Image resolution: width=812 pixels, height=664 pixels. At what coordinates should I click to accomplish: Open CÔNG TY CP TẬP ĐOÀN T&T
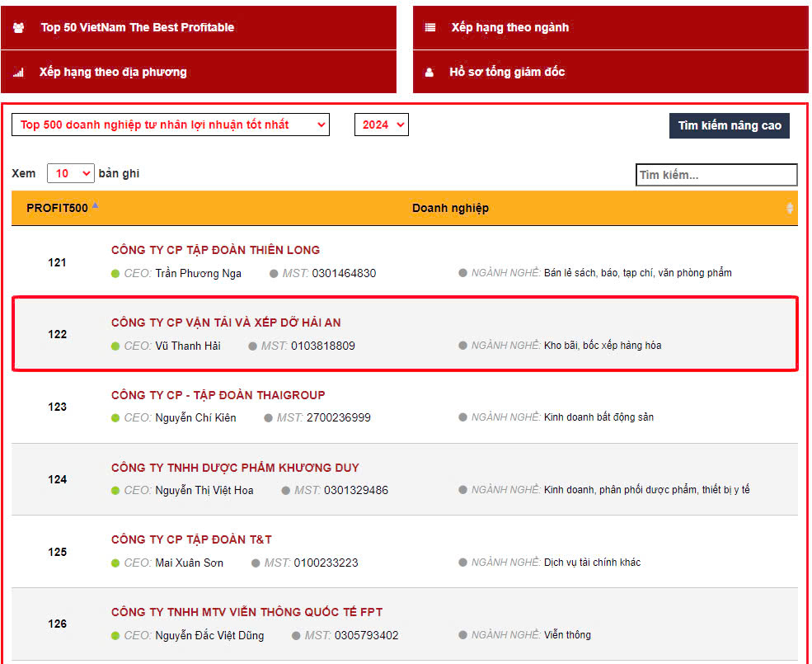(x=191, y=540)
